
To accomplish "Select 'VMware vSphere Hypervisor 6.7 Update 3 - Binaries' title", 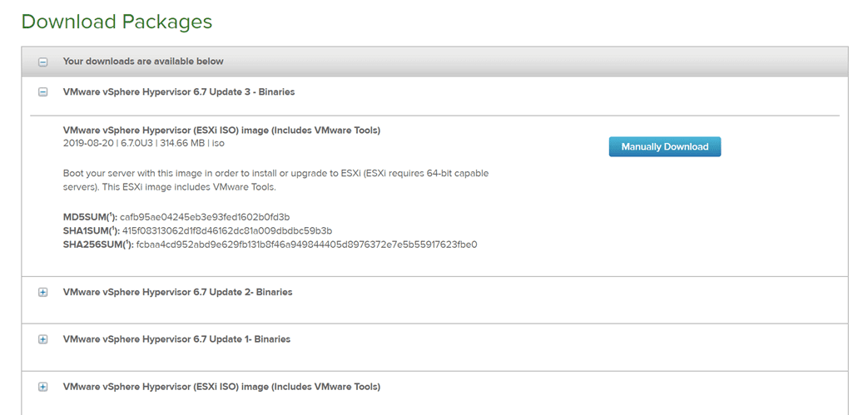I will 179,91.
